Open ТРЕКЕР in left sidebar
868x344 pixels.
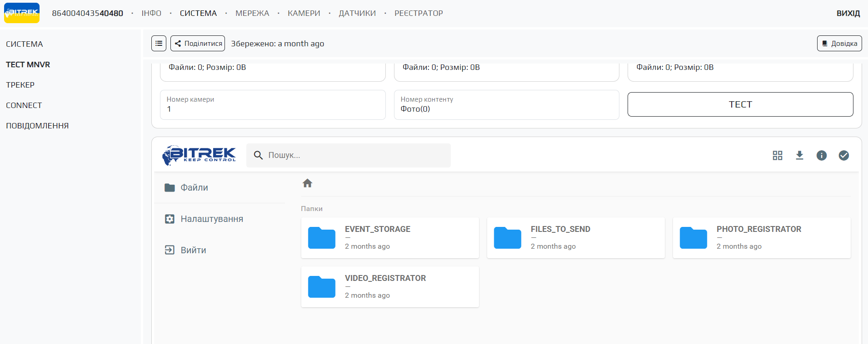[x=20, y=85]
